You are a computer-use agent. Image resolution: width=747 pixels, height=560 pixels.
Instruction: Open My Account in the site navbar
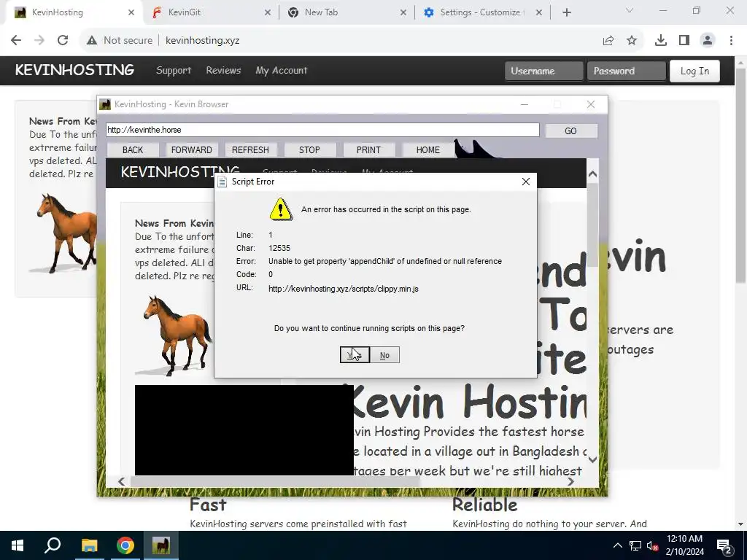click(x=281, y=71)
